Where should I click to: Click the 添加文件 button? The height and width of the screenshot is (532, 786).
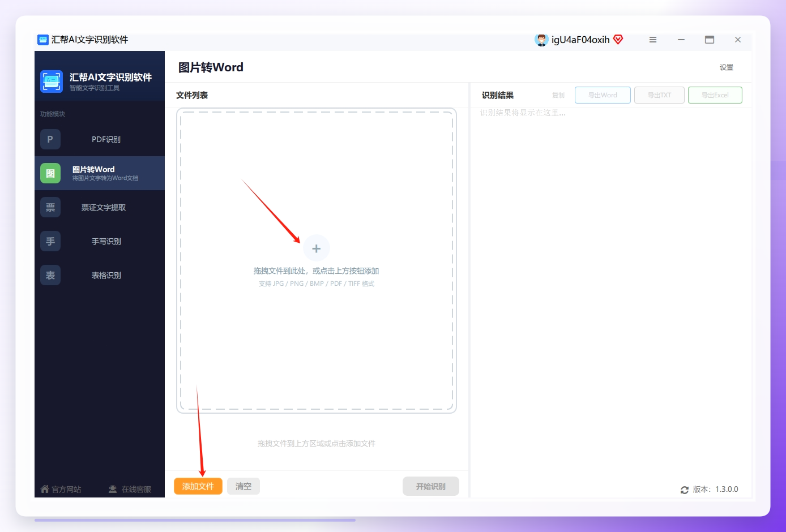[x=198, y=486]
